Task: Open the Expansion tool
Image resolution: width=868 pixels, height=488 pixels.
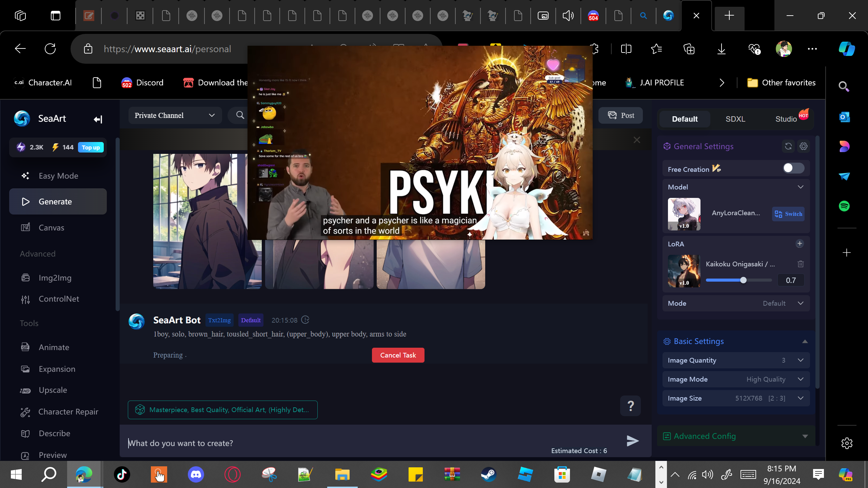Action: (58, 369)
